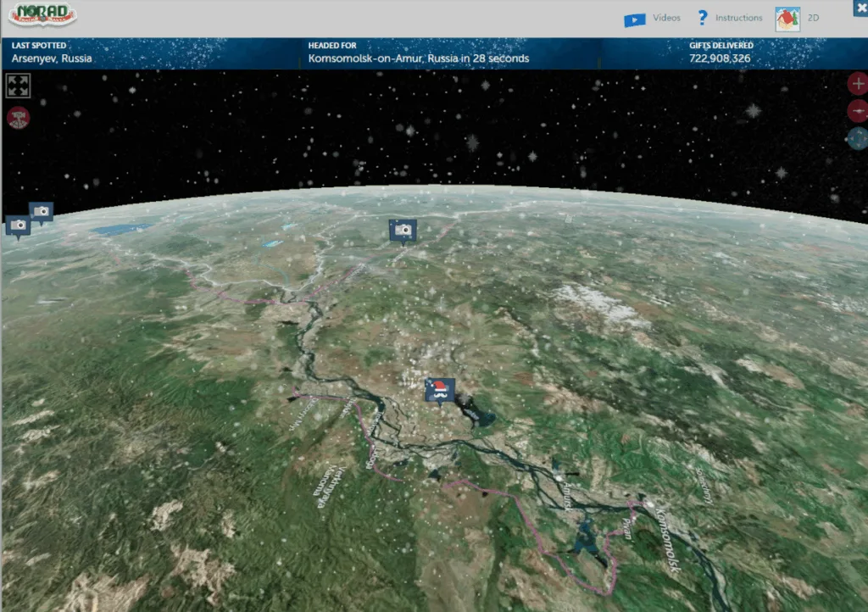Switch view using the snowy house thumbnail
This screenshot has width=868, height=612.
(787, 18)
